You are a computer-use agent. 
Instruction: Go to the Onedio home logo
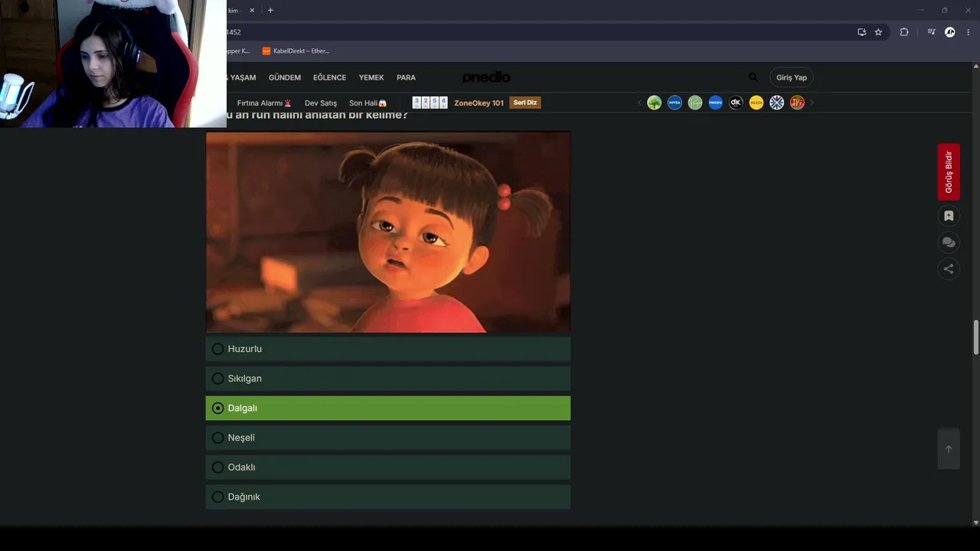(x=486, y=77)
